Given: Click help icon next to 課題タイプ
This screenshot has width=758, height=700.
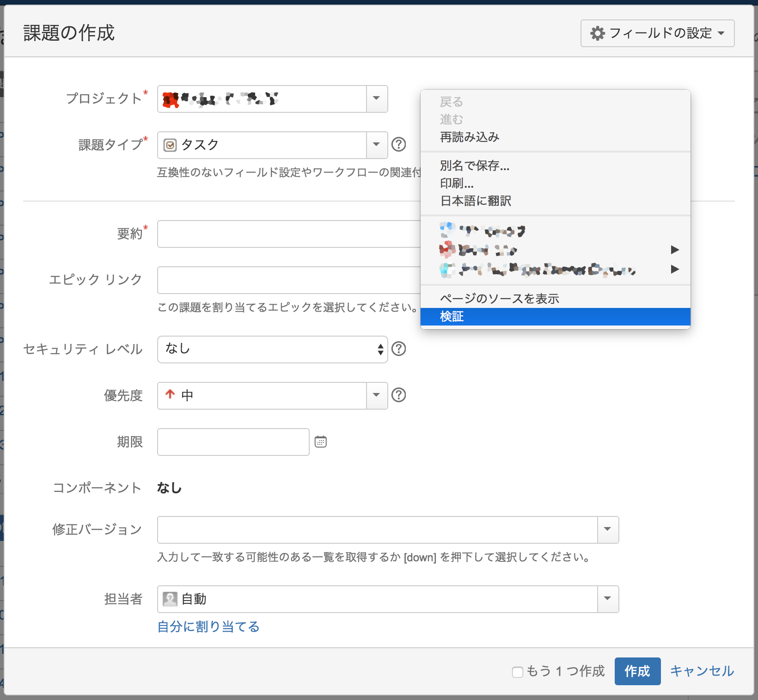Looking at the screenshot, I should tap(398, 145).
